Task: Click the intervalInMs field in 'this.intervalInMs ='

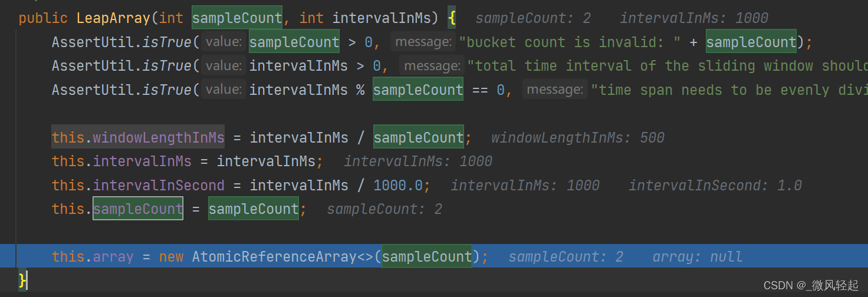Action: click(142, 161)
